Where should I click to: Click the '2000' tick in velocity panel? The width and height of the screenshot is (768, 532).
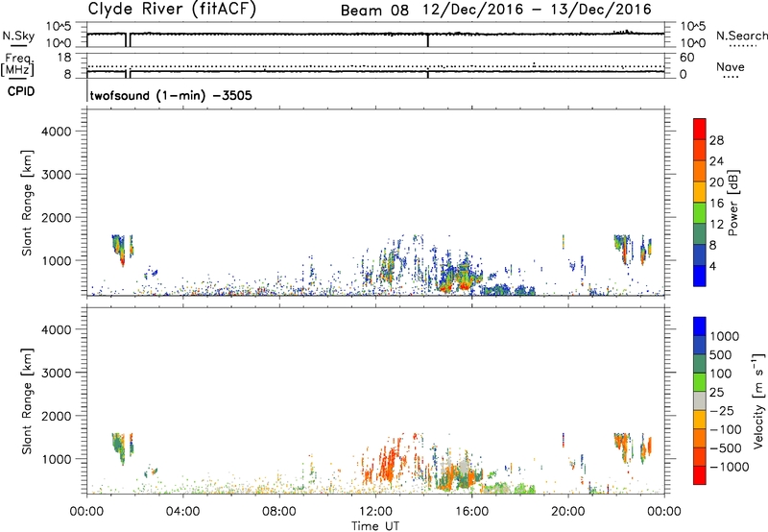[x=56, y=416]
